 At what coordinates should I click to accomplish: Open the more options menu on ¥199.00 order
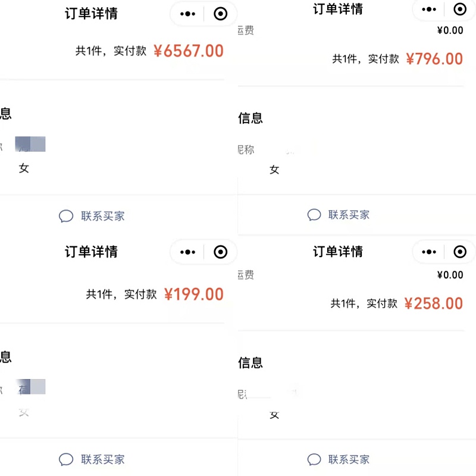click(187, 252)
